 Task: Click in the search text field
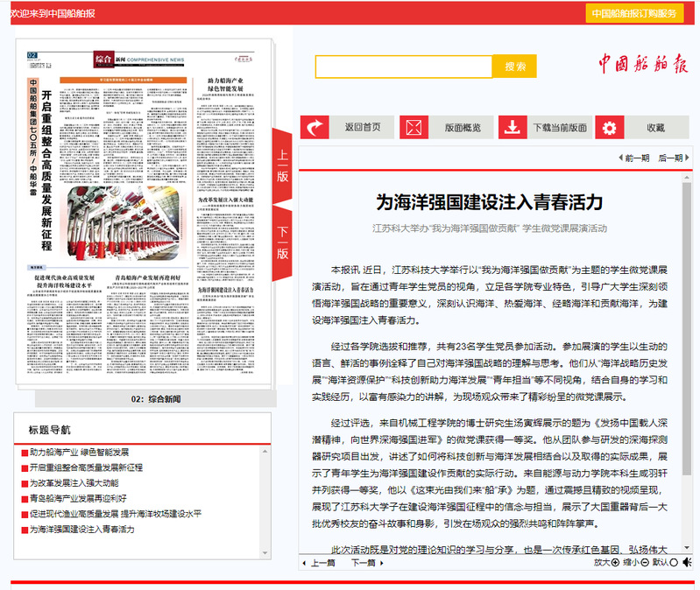403,67
